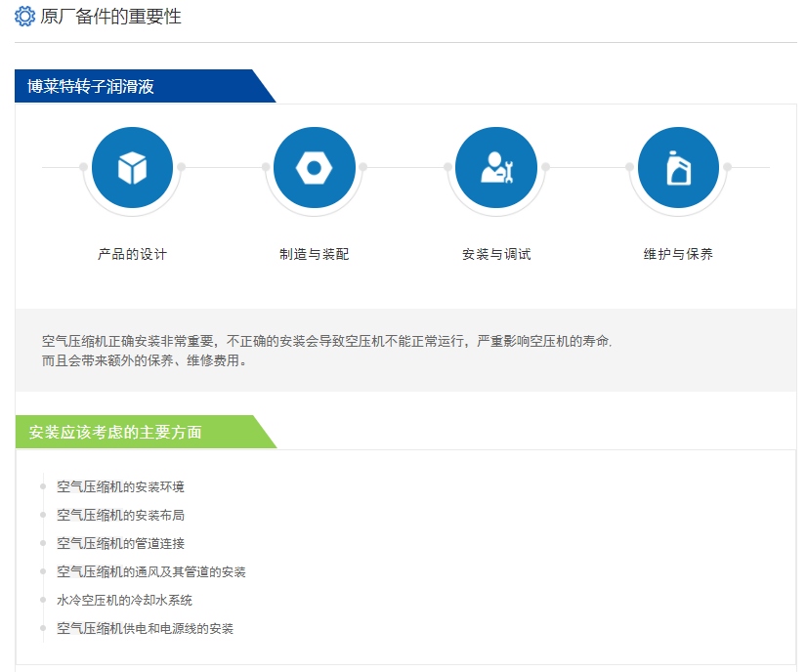
Task: Select list item 空气压缩机供电和电源线的安装
Action: [146, 628]
